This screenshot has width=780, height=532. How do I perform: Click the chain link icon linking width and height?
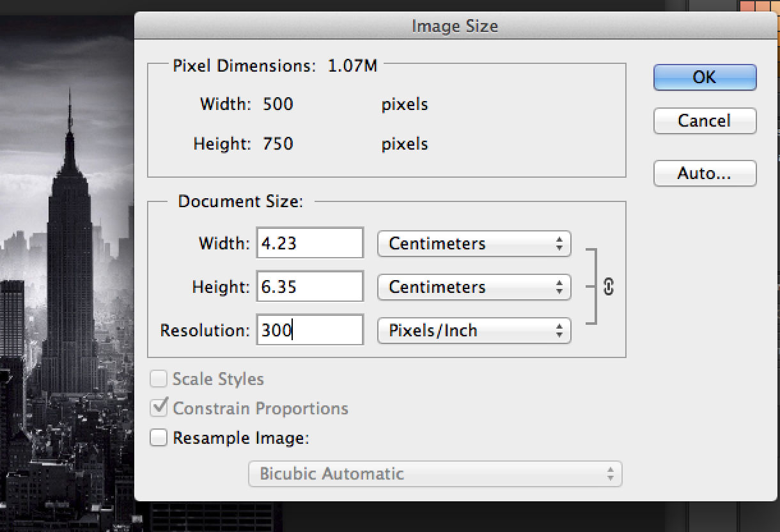tap(607, 288)
